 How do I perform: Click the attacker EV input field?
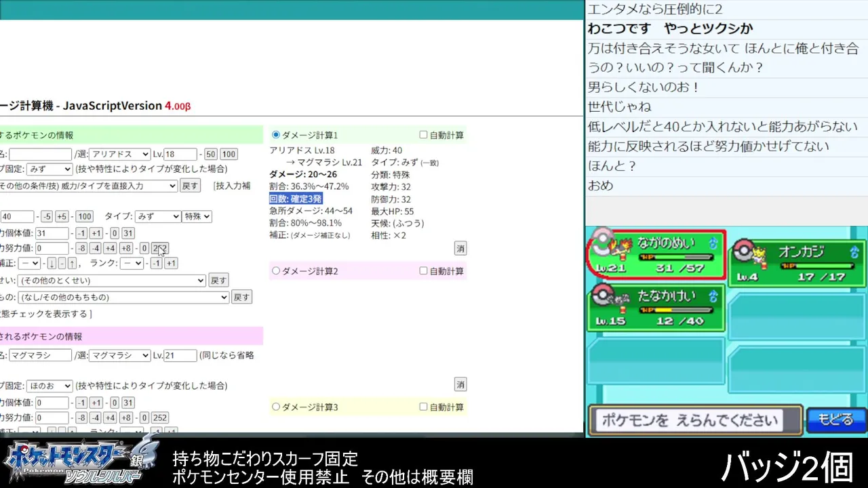(52, 248)
